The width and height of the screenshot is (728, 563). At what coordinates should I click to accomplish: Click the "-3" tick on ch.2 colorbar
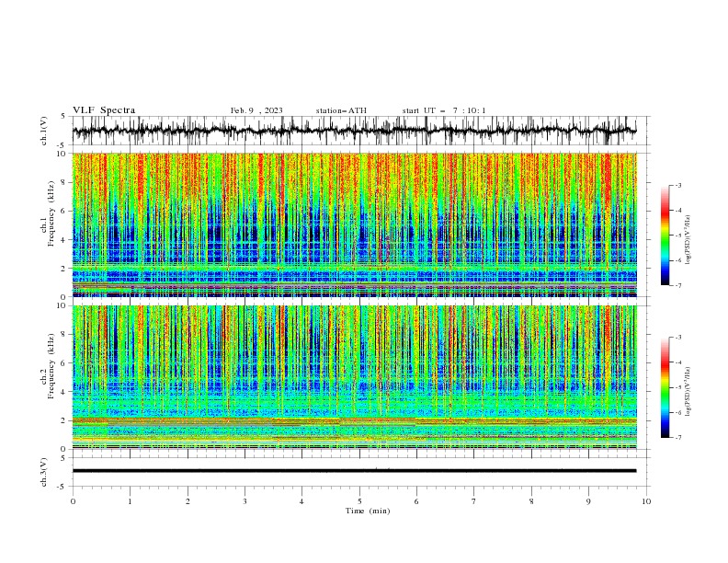coord(677,338)
